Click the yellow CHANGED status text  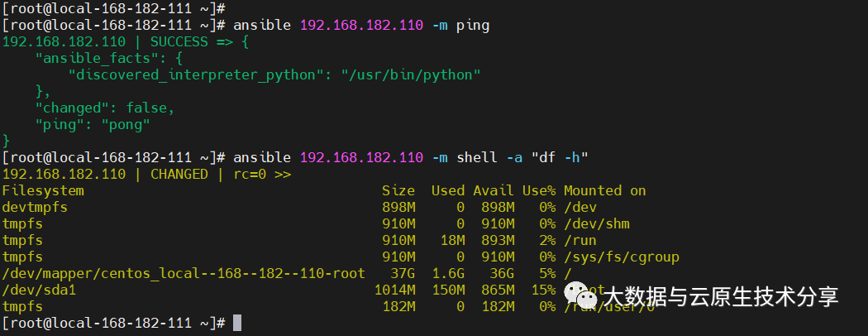point(179,174)
